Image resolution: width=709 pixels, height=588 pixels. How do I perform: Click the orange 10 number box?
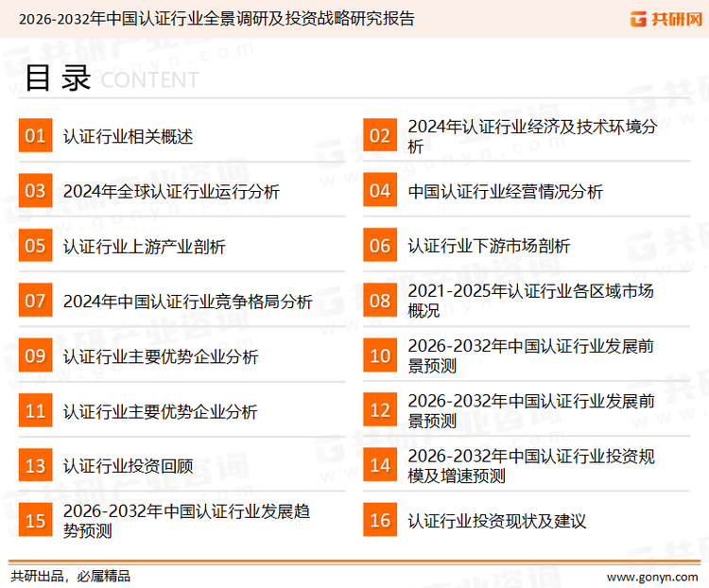click(x=380, y=355)
